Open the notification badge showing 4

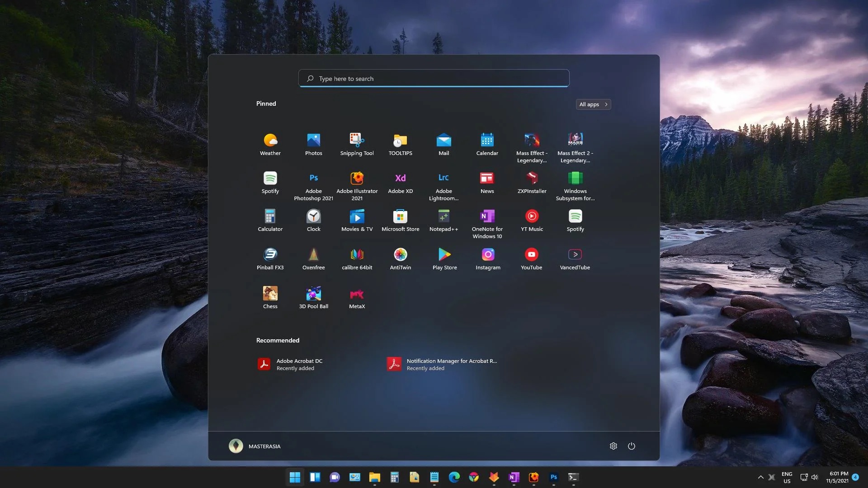click(x=855, y=477)
